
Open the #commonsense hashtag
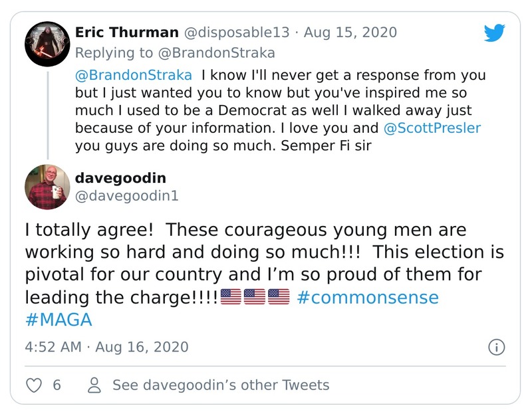(x=368, y=296)
